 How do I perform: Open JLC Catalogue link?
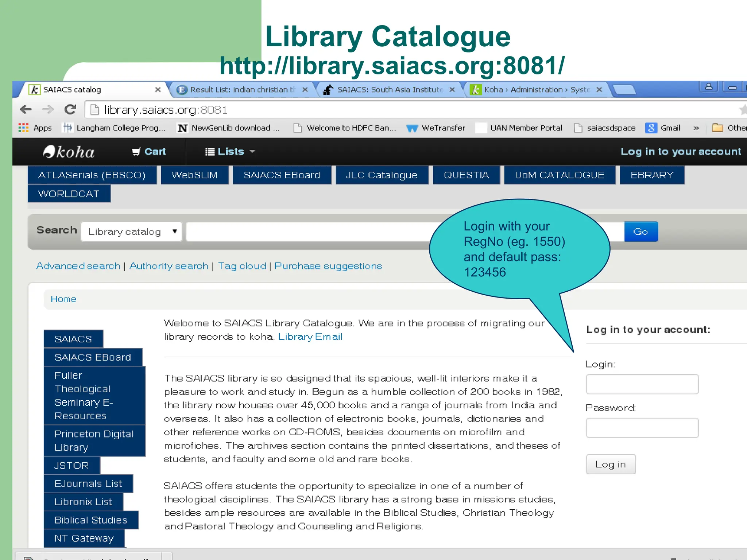pyautogui.click(x=382, y=175)
